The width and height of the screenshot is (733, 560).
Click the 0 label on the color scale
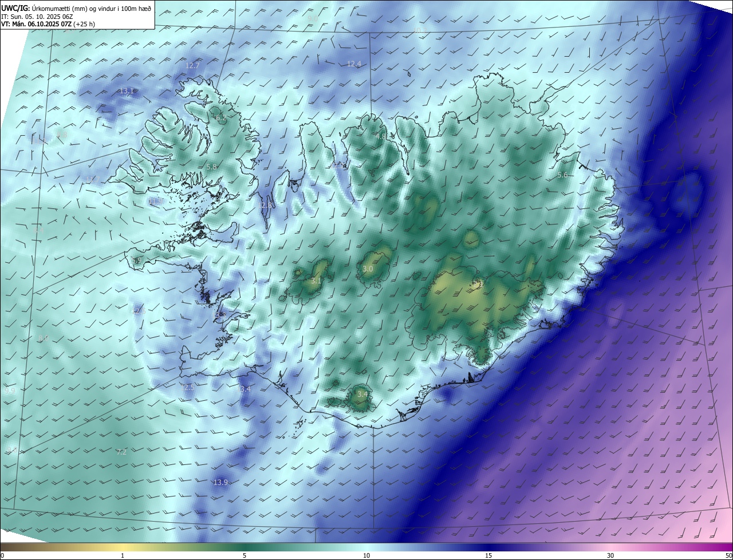(2, 555)
